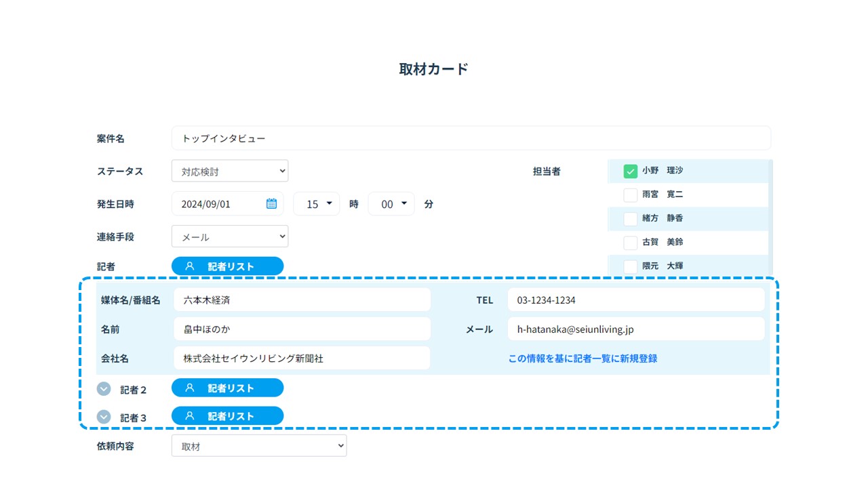This screenshot has height=488, width=868.
Task: Open the minute dropdown showing 00
Action: click(391, 204)
